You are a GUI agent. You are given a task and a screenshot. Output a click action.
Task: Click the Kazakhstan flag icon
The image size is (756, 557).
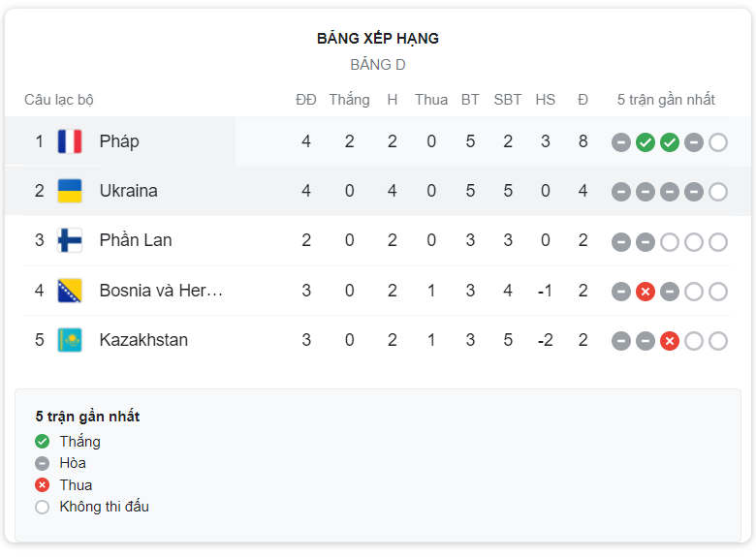(70, 340)
